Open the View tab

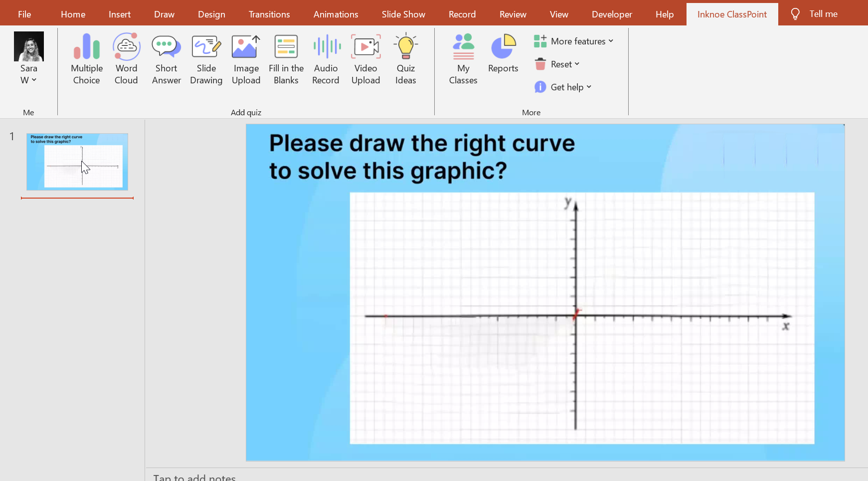tap(559, 14)
